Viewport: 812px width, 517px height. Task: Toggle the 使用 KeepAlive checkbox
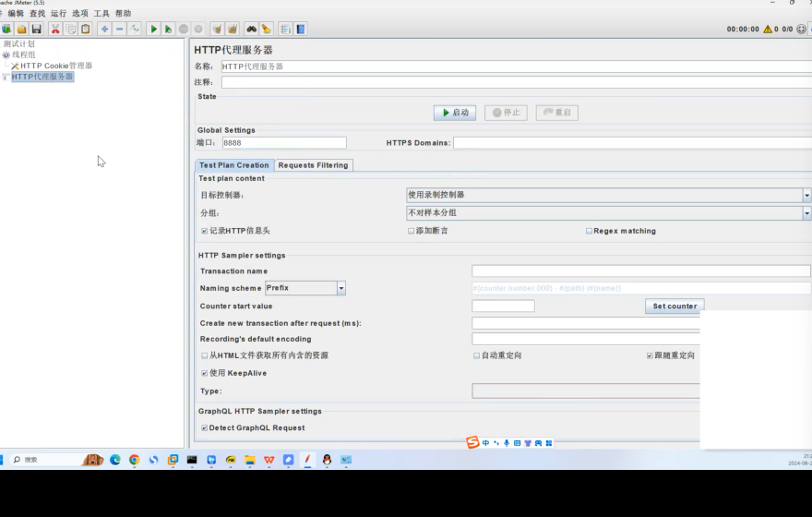click(205, 373)
